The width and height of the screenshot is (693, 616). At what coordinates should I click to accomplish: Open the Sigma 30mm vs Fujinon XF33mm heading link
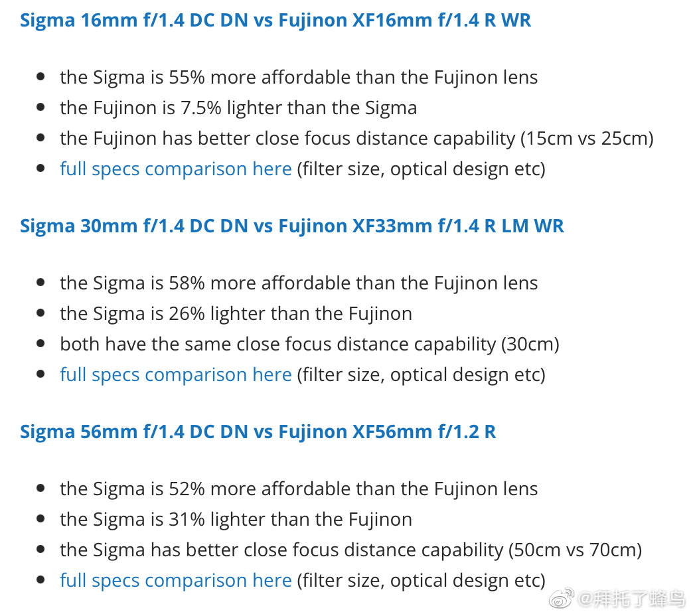coord(291,226)
